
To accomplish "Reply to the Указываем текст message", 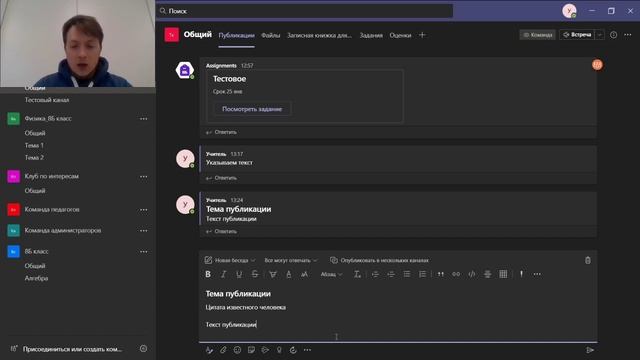I will pyautogui.click(x=221, y=178).
